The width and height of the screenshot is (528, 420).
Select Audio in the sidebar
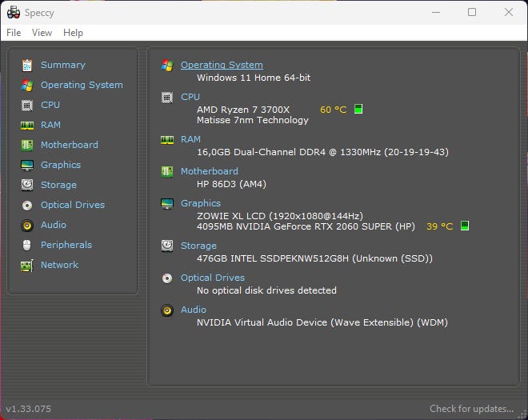[54, 225]
